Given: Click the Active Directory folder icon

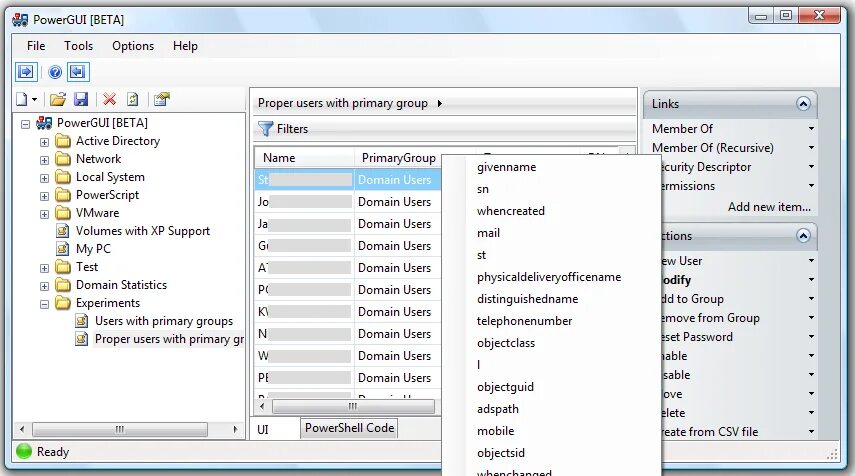Looking at the screenshot, I should pos(63,141).
